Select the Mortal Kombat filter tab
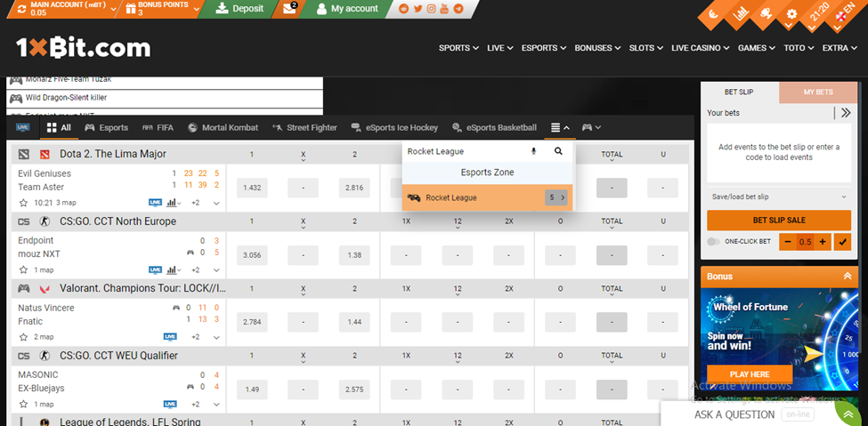 pos(223,128)
